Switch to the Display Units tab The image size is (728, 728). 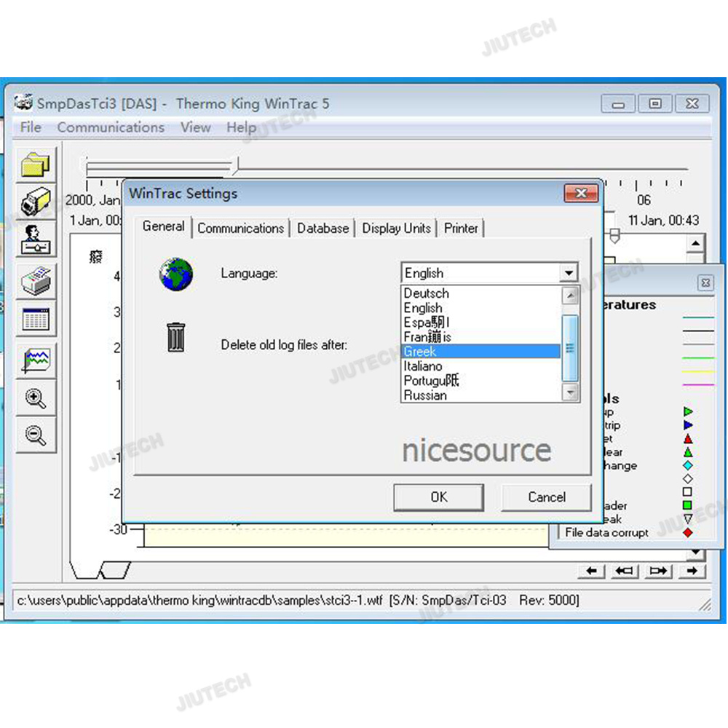click(396, 229)
